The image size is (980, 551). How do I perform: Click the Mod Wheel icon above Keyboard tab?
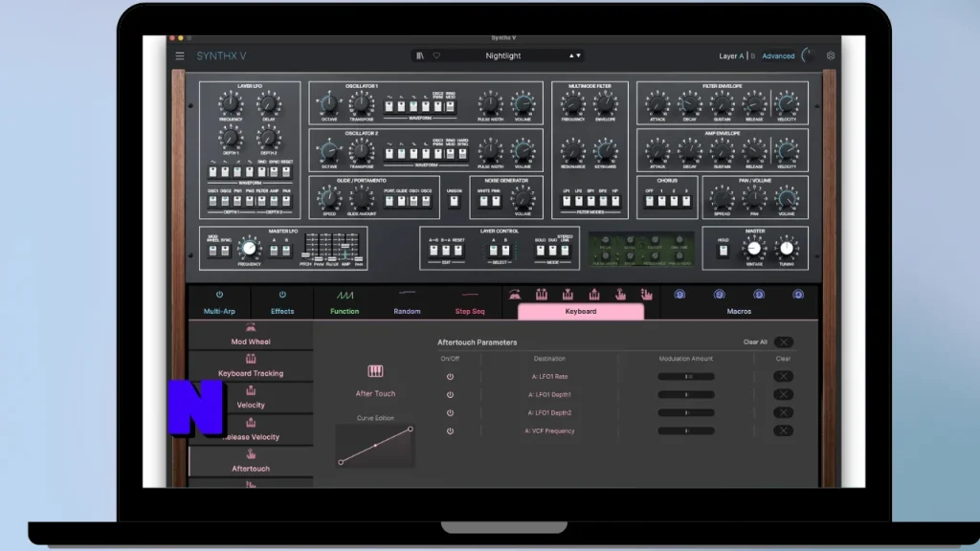514,295
